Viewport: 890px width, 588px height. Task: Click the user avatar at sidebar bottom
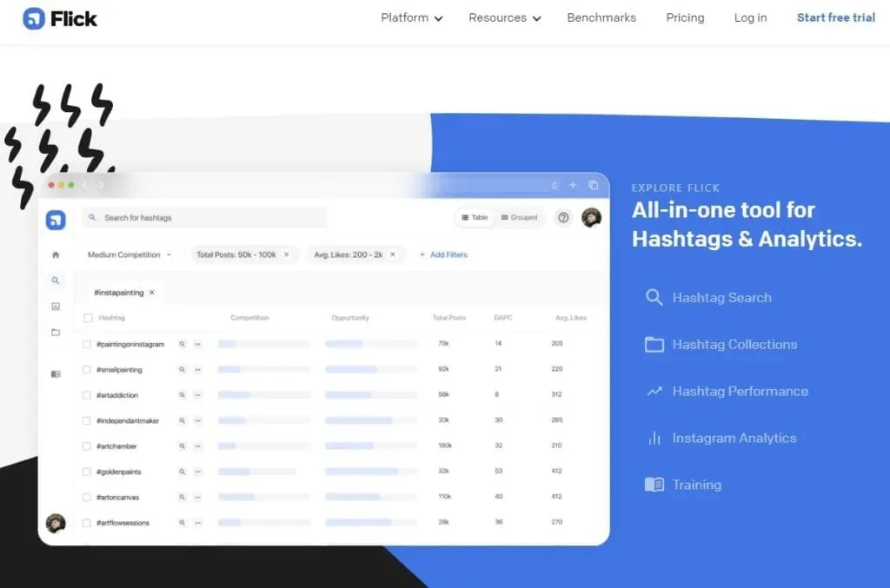click(56, 523)
